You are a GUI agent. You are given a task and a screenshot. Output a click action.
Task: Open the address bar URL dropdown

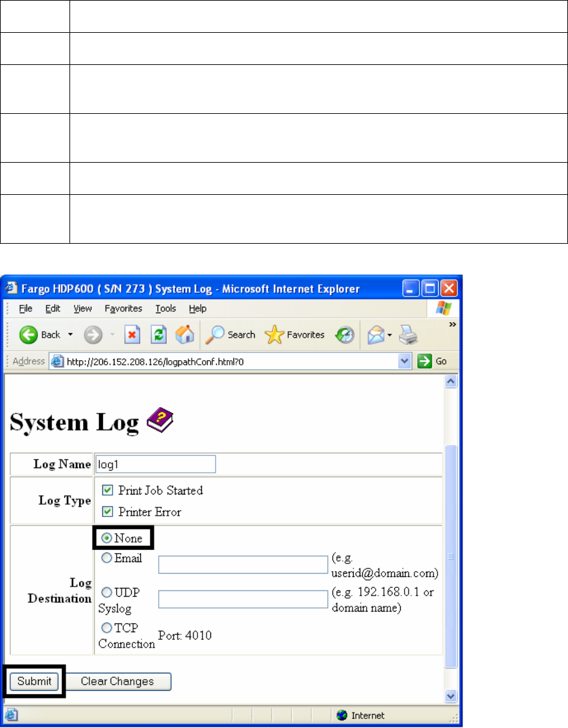point(405,361)
